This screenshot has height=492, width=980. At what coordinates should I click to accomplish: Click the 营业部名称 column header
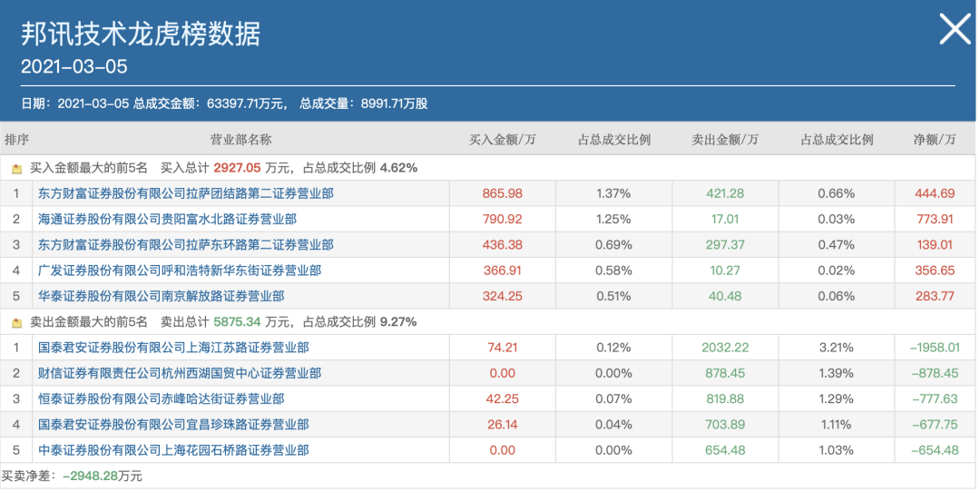(240, 140)
